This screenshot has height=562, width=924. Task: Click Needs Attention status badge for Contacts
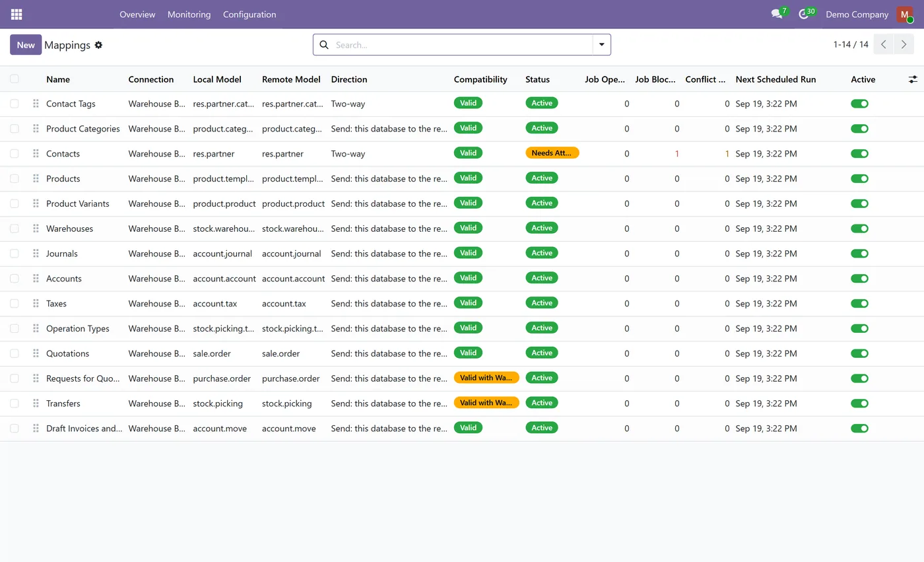tap(552, 153)
